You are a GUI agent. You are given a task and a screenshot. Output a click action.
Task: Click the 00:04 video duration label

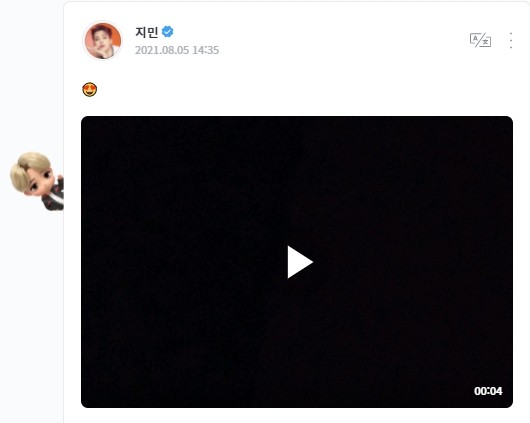pos(488,391)
